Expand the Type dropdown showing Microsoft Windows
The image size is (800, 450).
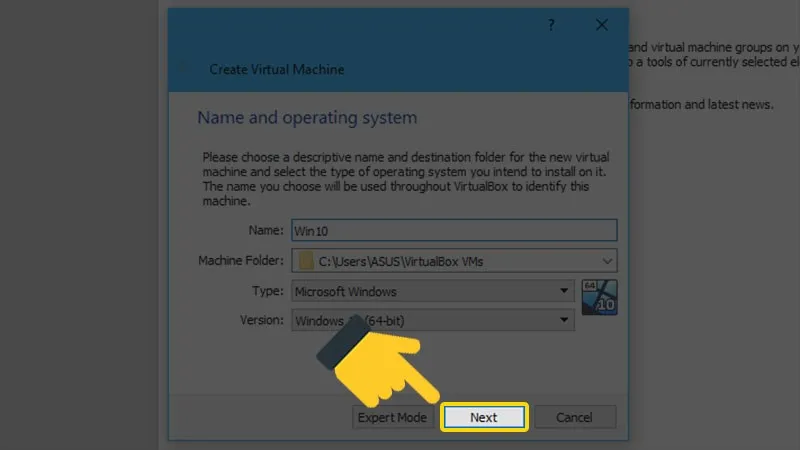point(432,292)
